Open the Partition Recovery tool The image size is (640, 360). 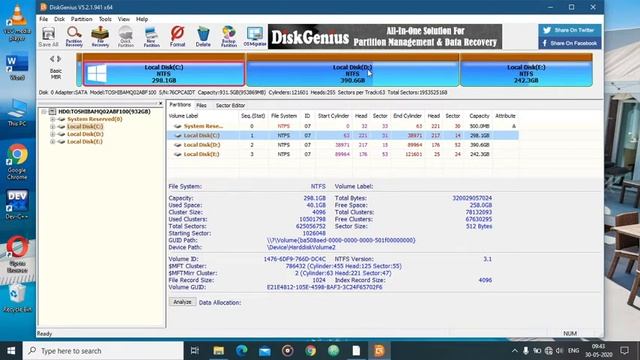click(x=74, y=36)
